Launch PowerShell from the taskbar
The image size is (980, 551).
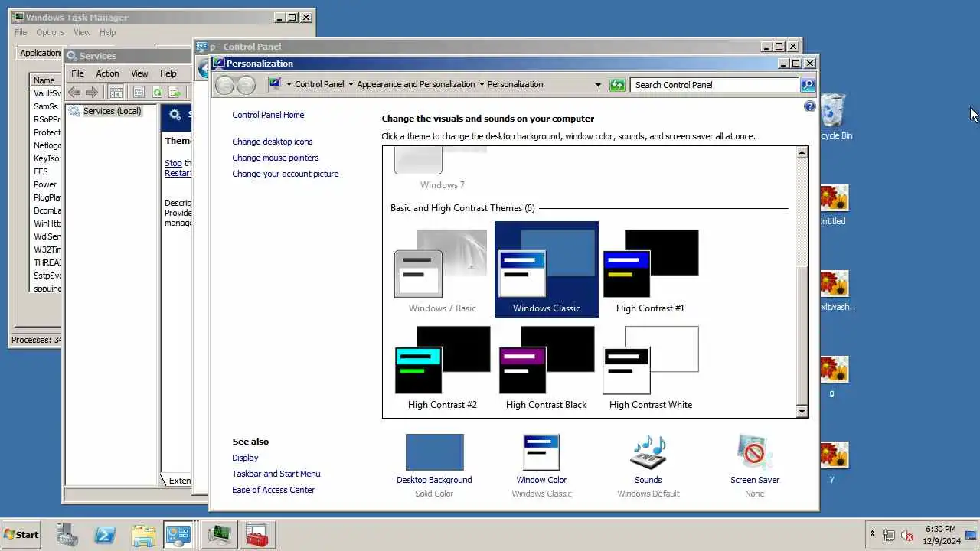(x=104, y=535)
